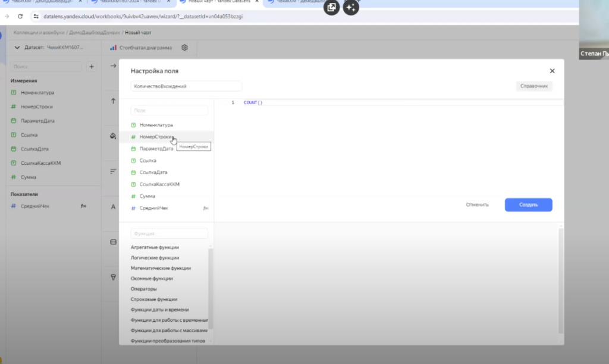Click the plus icon to add field

(92, 67)
